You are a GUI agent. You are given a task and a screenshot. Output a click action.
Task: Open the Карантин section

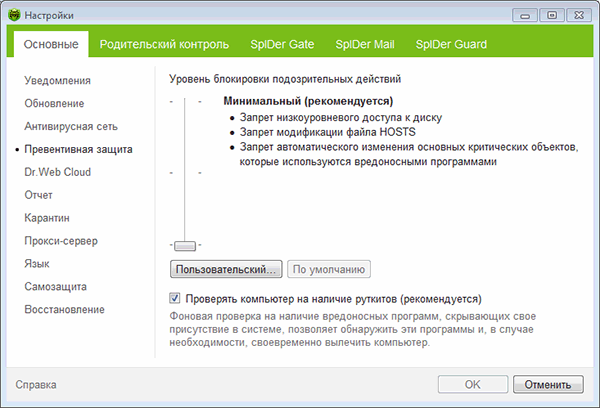(47, 218)
